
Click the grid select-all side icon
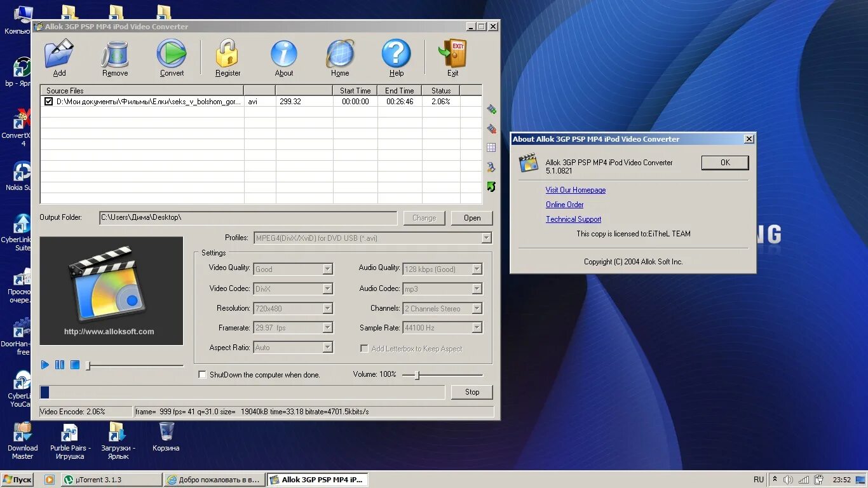tap(491, 147)
